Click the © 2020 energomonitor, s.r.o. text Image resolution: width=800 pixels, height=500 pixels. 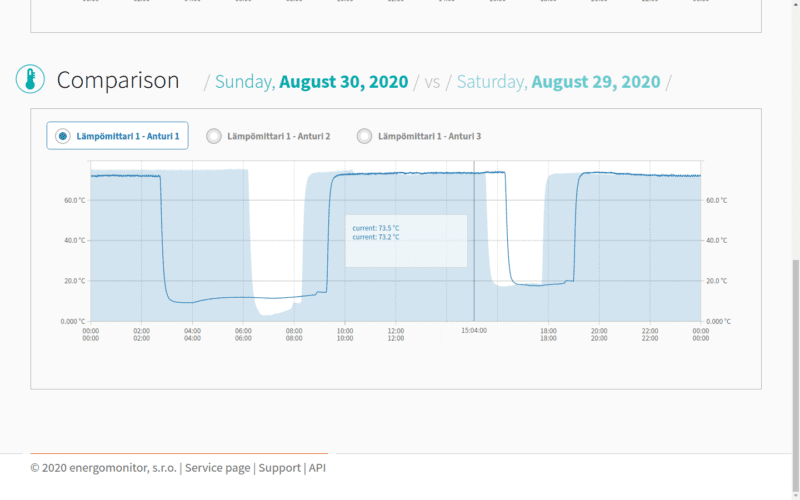point(103,468)
